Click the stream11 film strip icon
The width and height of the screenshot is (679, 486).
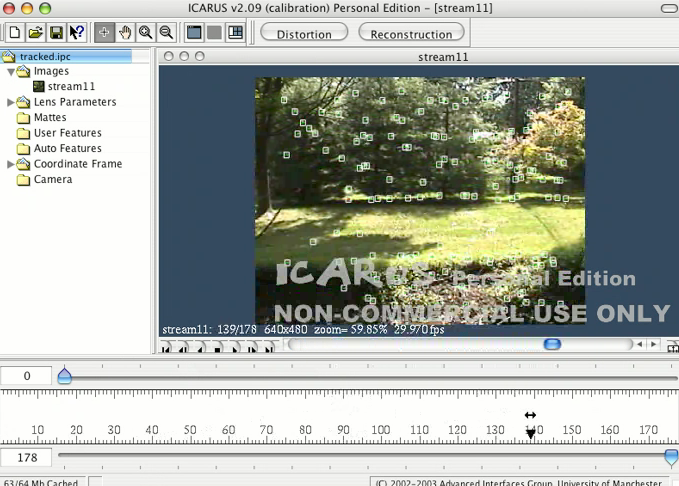[39, 87]
